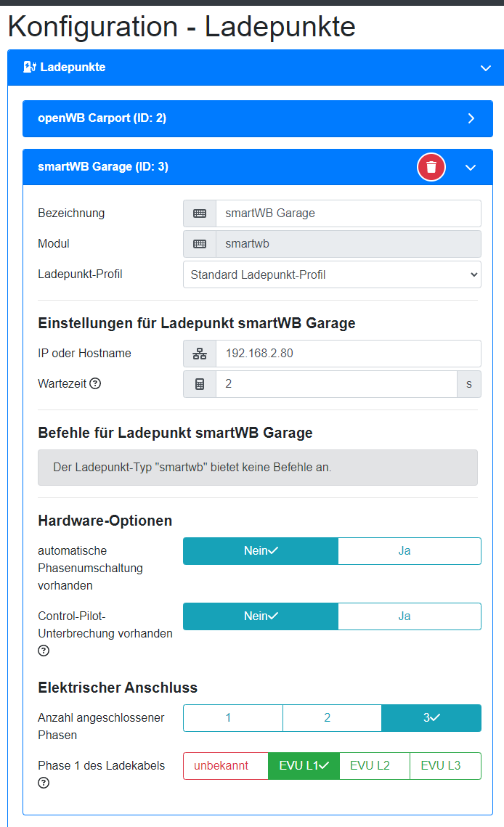Click the Wartezeit value field
Viewport: 504px width, 827px height.
click(336, 384)
